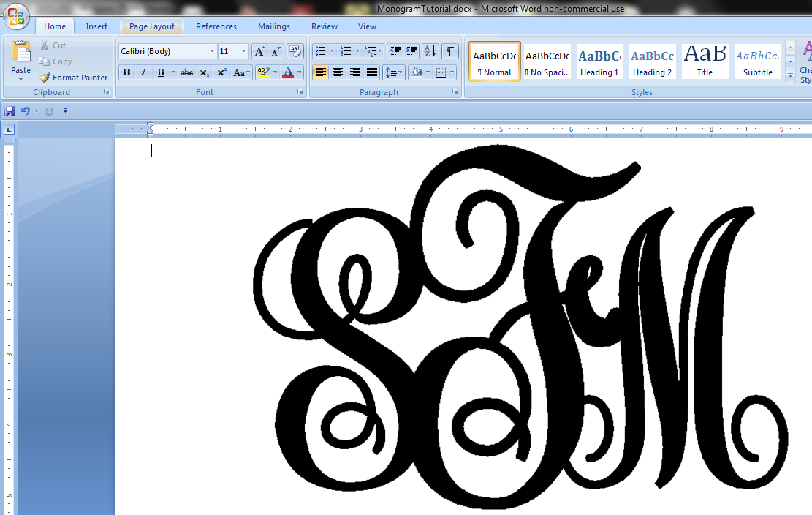812x515 pixels.
Task: Toggle Center alignment
Action: click(338, 72)
